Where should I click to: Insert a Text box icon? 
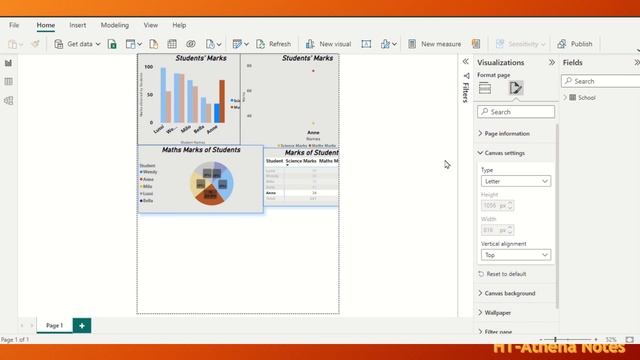click(366, 44)
